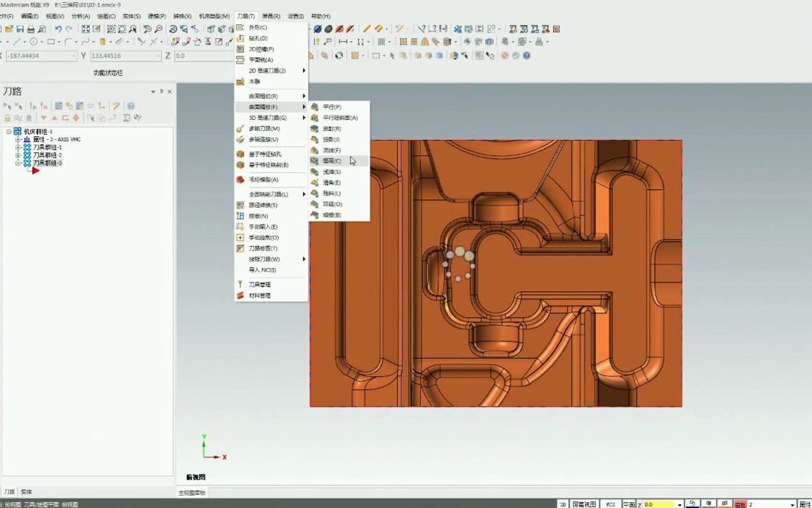Open the 刀路 panel options dropdown arrow
Screen dimensions: 812x508
pyautogui.click(x=153, y=91)
